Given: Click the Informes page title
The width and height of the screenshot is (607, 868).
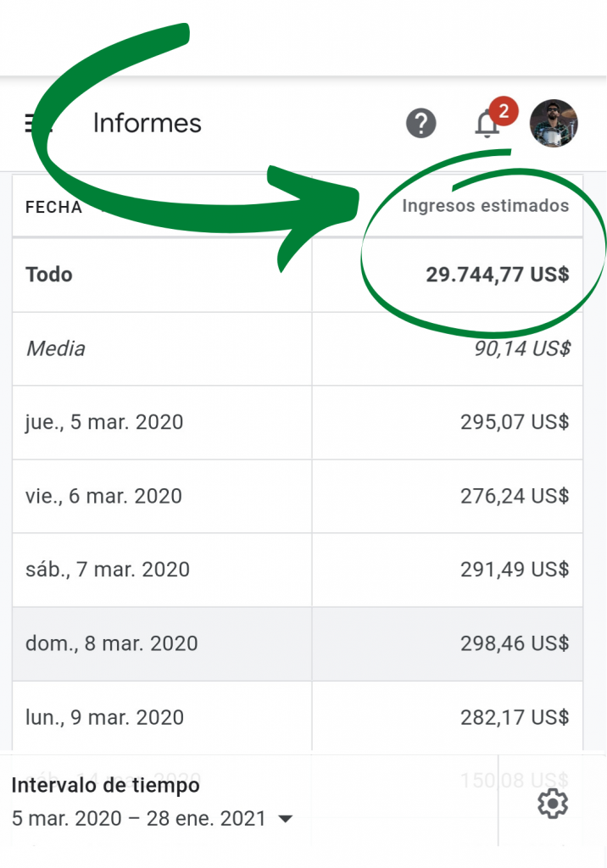Looking at the screenshot, I should tap(148, 123).
